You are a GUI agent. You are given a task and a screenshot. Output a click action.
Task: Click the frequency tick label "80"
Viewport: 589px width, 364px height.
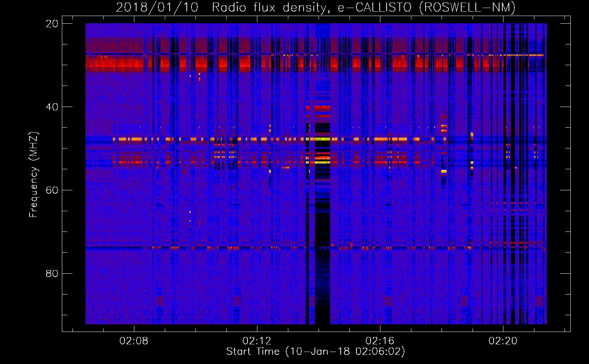(x=52, y=273)
